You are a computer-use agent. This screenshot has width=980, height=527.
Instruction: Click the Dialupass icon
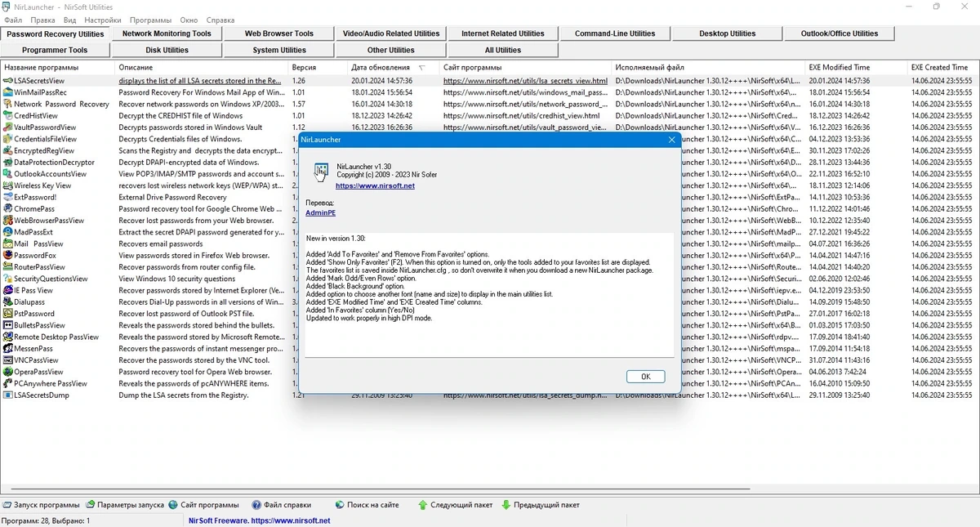click(7, 302)
